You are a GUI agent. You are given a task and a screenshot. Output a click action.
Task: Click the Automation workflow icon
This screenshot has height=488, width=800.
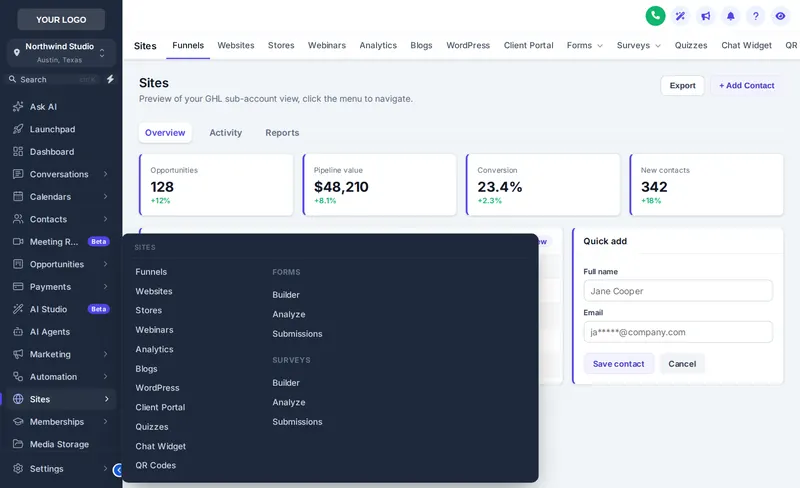[18, 376]
